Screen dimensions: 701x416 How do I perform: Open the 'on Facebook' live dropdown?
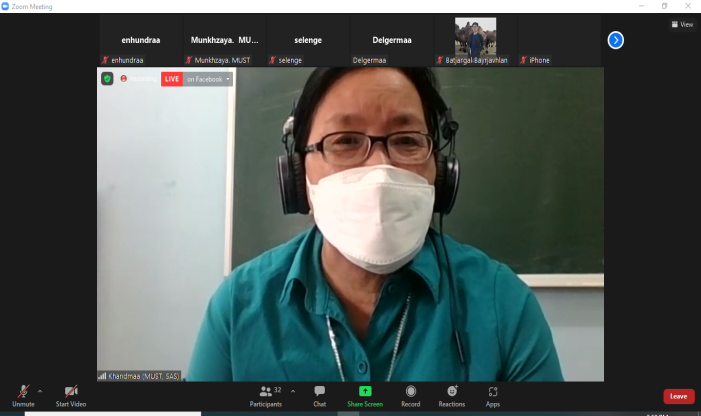(208, 79)
